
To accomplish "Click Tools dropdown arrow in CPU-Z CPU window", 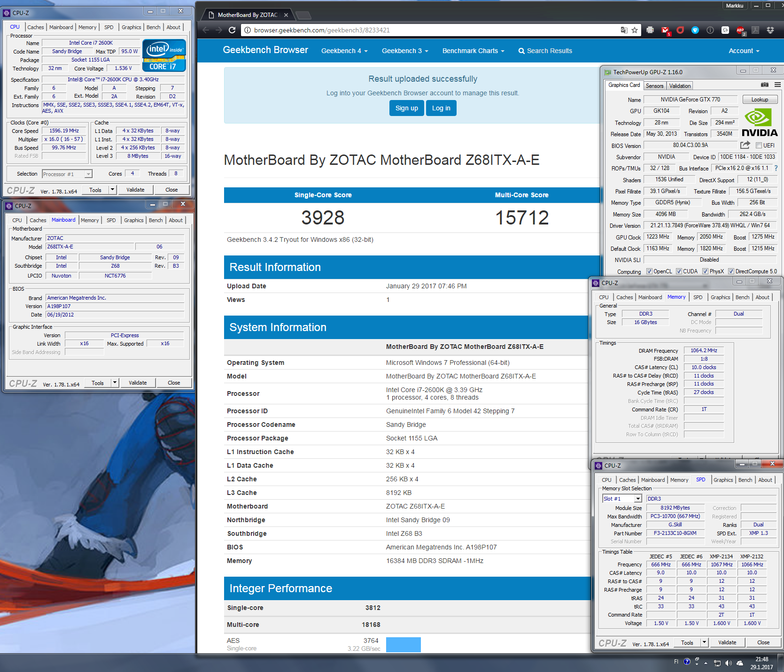I will (112, 190).
